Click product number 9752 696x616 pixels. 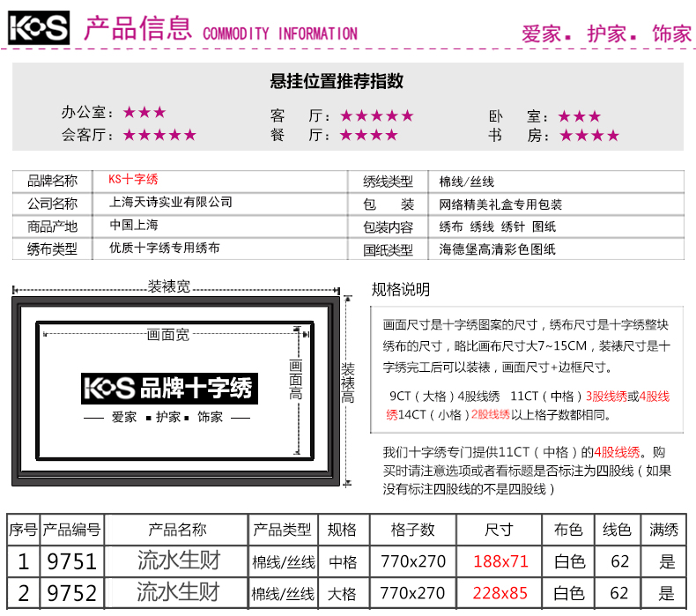(x=72, y=593)
